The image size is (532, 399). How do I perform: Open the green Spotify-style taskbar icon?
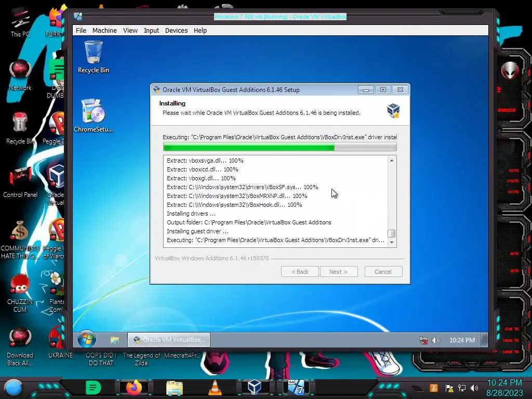coord(94,388)
